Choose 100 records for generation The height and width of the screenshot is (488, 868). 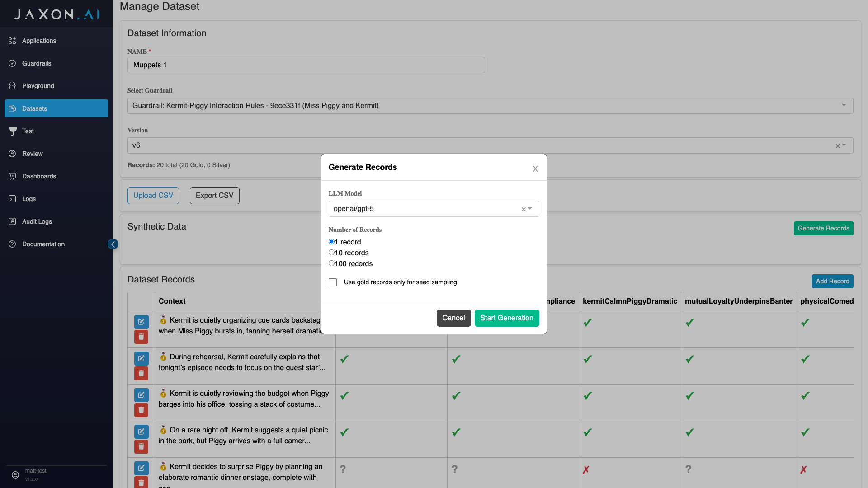pyautogui.click(x=332, y=263)
